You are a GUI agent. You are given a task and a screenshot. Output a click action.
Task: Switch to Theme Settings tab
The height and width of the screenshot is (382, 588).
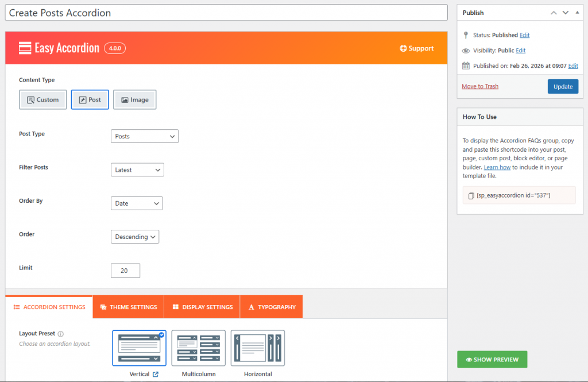coord(128,307)
